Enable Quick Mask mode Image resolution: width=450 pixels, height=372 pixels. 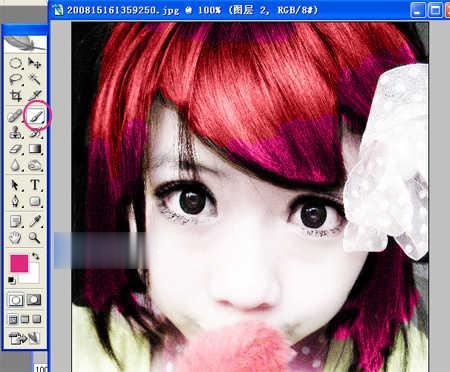pyautogui.click(x=34, y=300)
